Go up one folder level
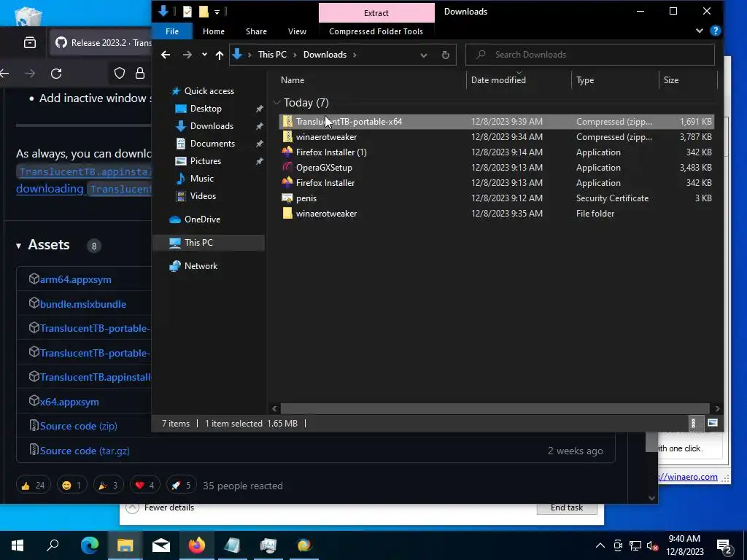This screenshot has width=747, height=560. [x=219, y=55]
